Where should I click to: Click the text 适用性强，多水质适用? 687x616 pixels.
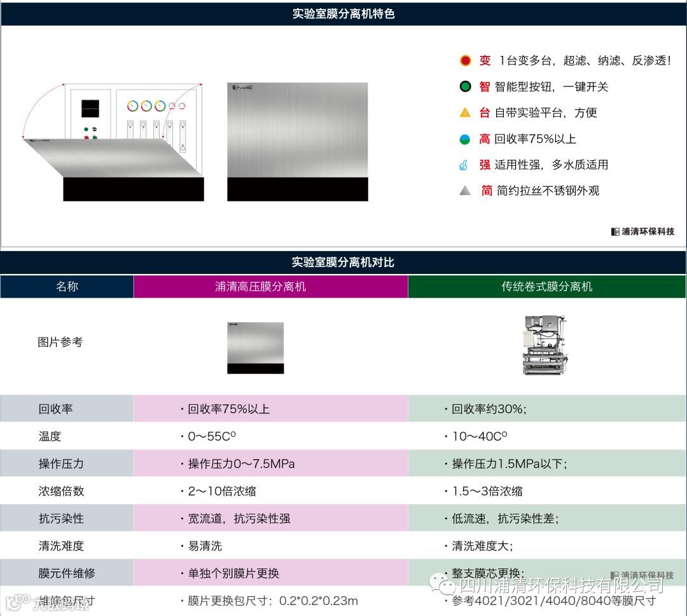tap(552, 165)
